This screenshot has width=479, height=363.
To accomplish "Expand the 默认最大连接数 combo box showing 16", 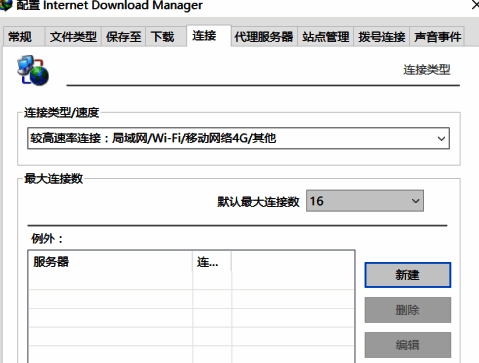I will pyautogui.click(x=365, y=201).
